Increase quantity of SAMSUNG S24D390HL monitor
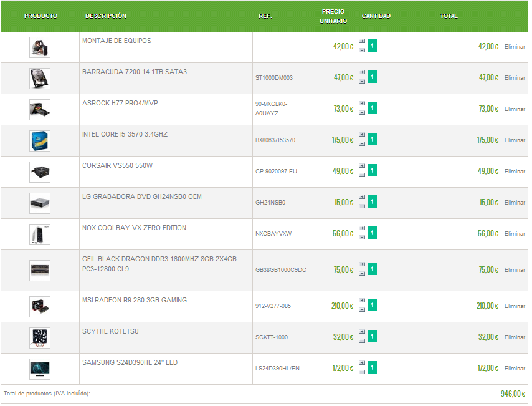532x406 pixels. [x=362, y=364]
